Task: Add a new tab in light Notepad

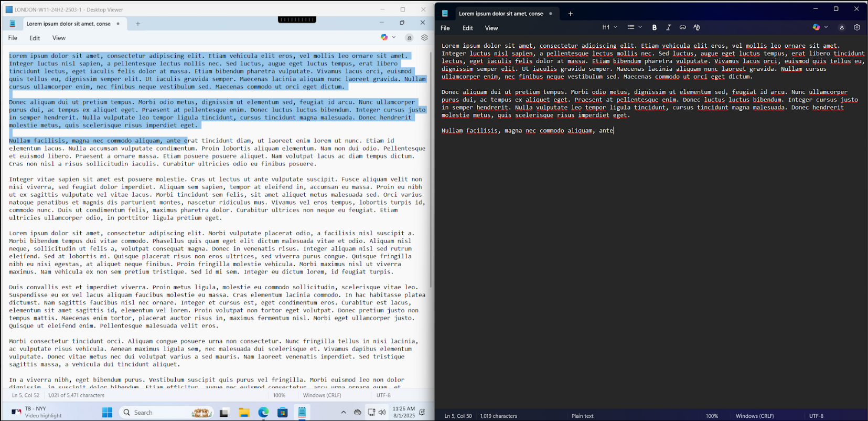Action: (138, 24)
